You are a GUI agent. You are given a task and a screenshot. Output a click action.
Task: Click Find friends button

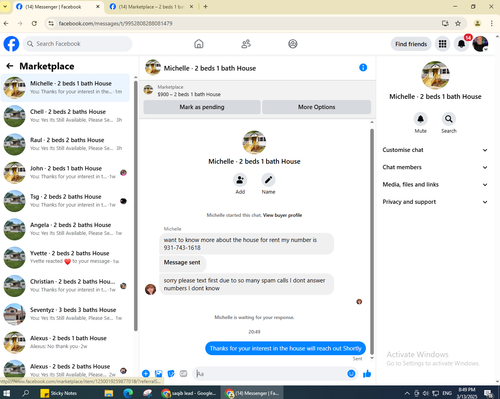[x=411, y=44]
